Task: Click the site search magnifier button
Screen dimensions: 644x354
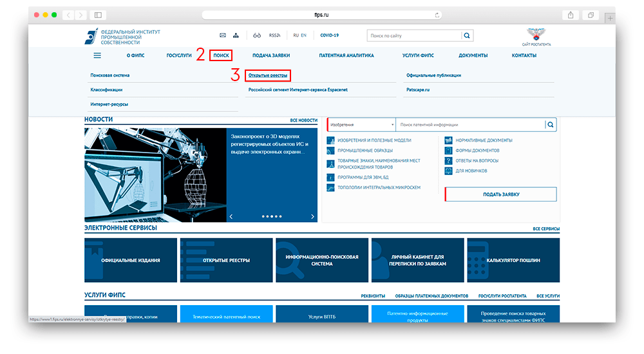Action: click(467, 36)
